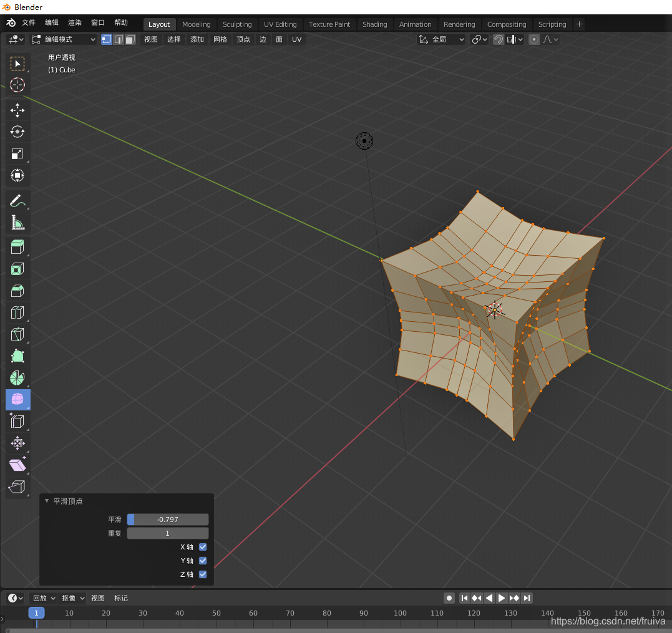This screenshot has height=633, width=672.
Task: Switch to the Modeling workspace tab
Action: click(197, 24)
